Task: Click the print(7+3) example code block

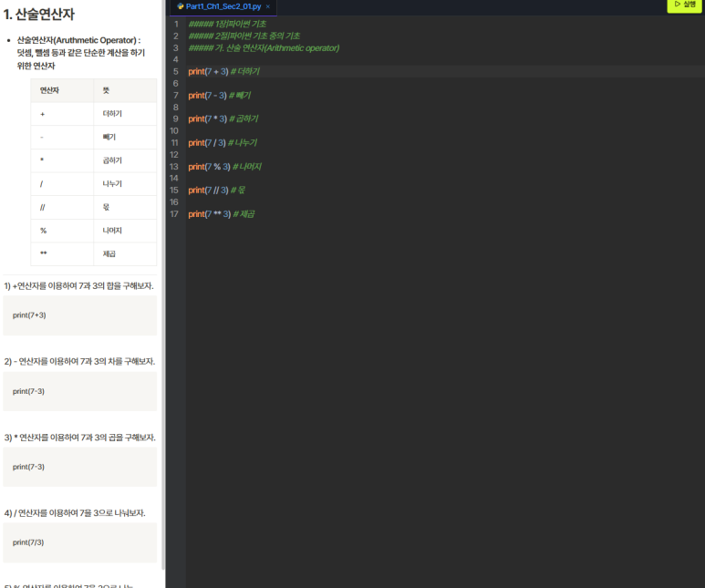Action: [80, 315]
